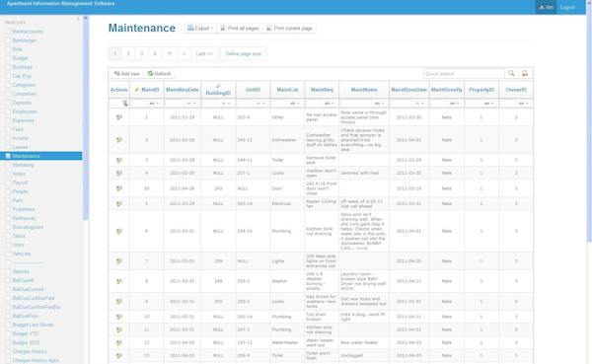
Task: Click the Quick search input field
Action: click(x=464, y=74)
